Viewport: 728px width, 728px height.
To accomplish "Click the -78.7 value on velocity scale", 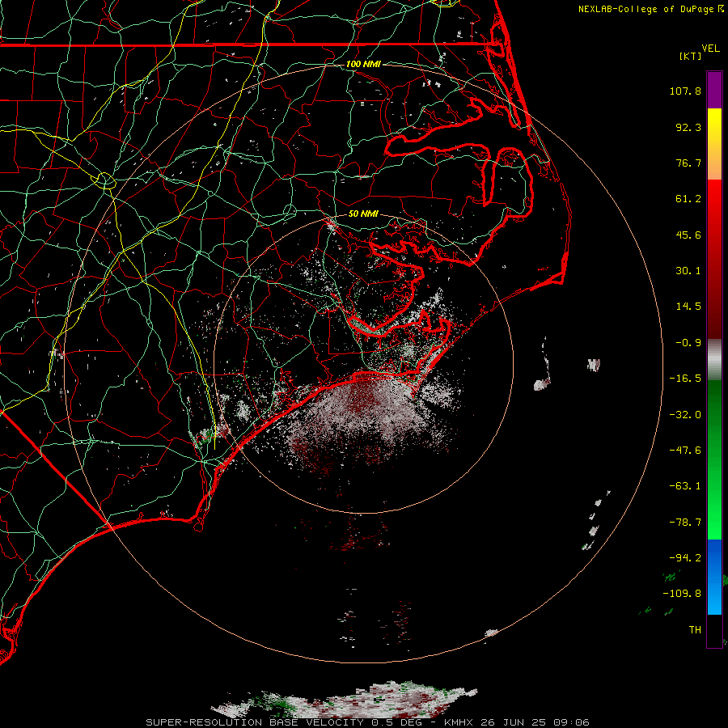I will click(685, 523).
